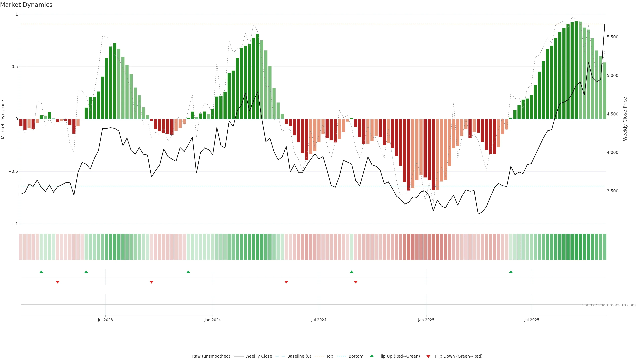Click Flip Up marker between Jul 2023 and Jan 2024
Viewport: 644px width, 362px height.
coord(188,272)
